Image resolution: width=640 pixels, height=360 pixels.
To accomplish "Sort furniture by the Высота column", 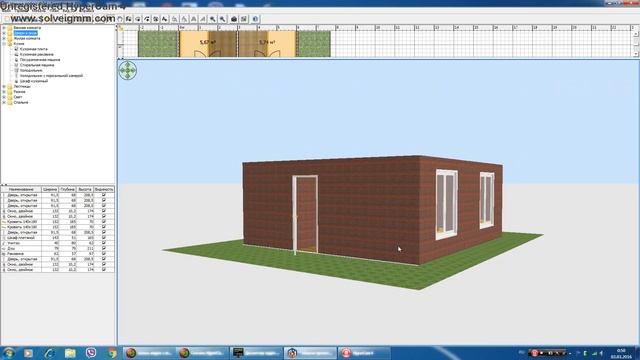I will [84, 189].
